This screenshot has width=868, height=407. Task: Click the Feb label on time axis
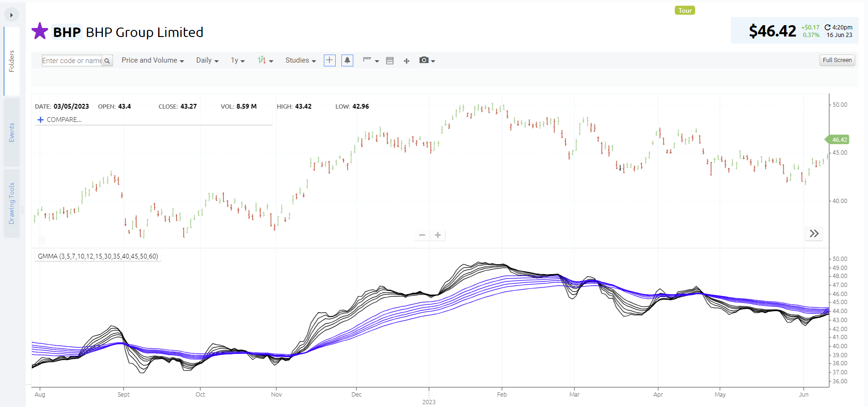click(x=502, y=394)
